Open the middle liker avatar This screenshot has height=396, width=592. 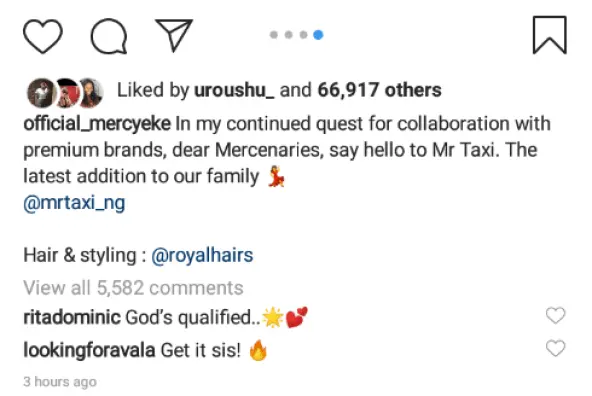point(67,92)
